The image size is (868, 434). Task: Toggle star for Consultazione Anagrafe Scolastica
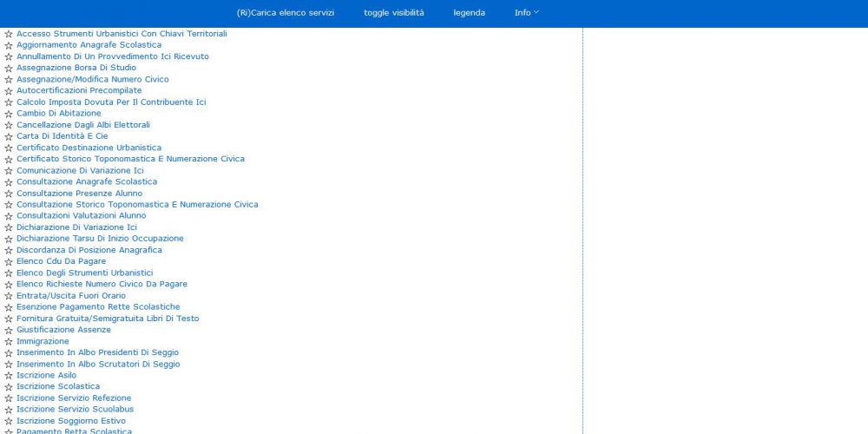pyautogui.click(x=9, y=182)
